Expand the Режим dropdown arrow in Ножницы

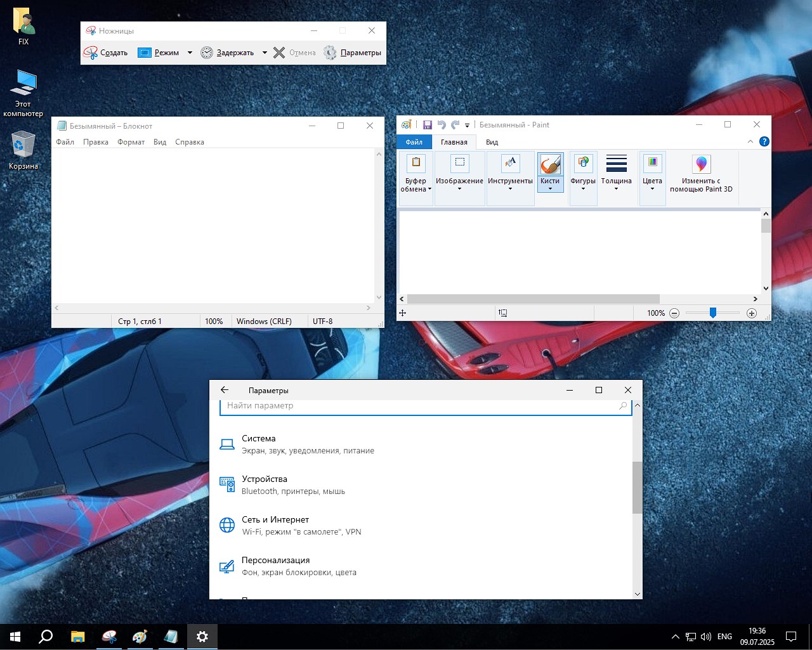[190, 53]
